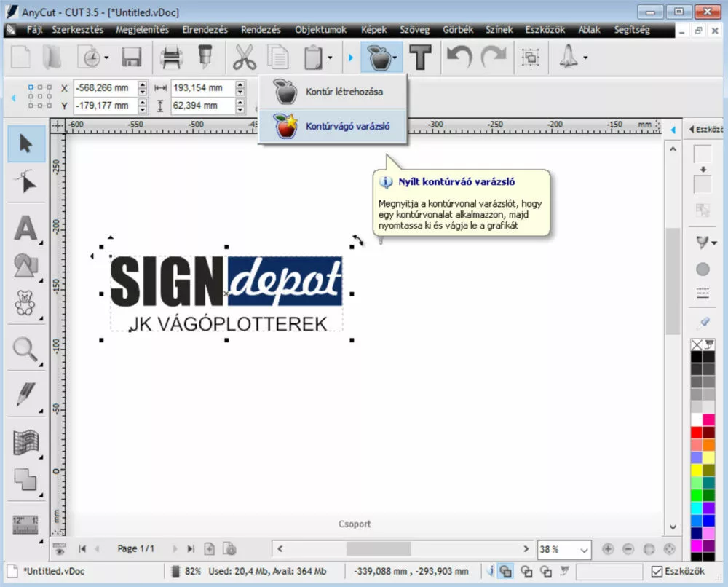Expand the paste clipboard dropdown arrow
728x587 pixels.
330,58
